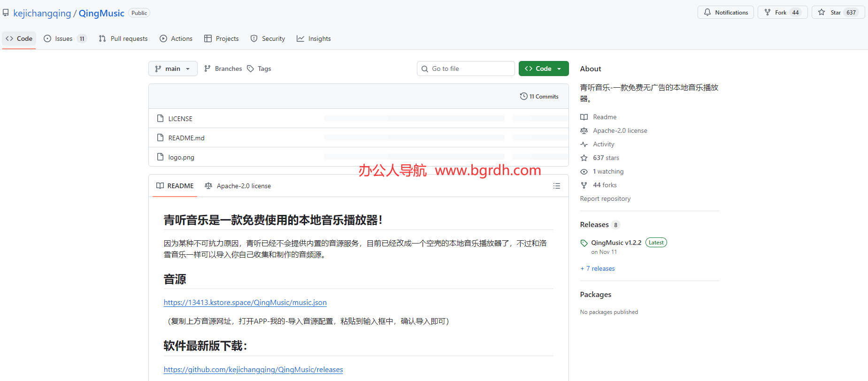Click the fork icon beside 44 forks
Viewport: 868px width, 381px height.
pos(584,185)
